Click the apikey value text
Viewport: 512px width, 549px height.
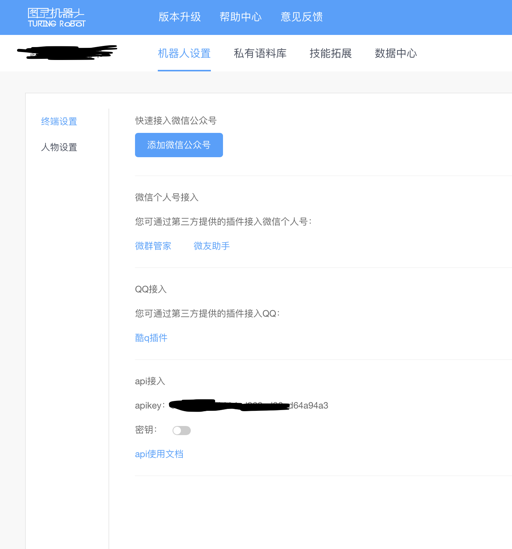tap(249, 405)
